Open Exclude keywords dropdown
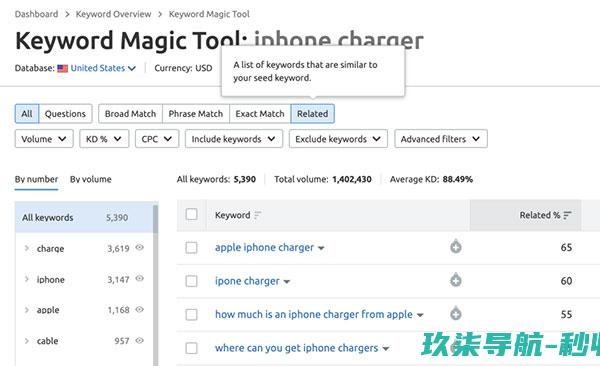Viewport: 600px width, 366px height. pyautogui.click(x=338, y=139)
